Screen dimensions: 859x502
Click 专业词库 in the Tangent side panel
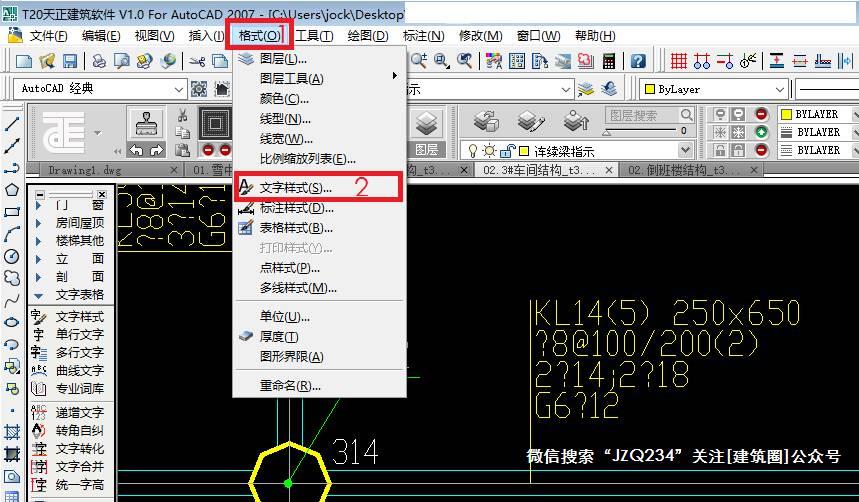(79, 389)
